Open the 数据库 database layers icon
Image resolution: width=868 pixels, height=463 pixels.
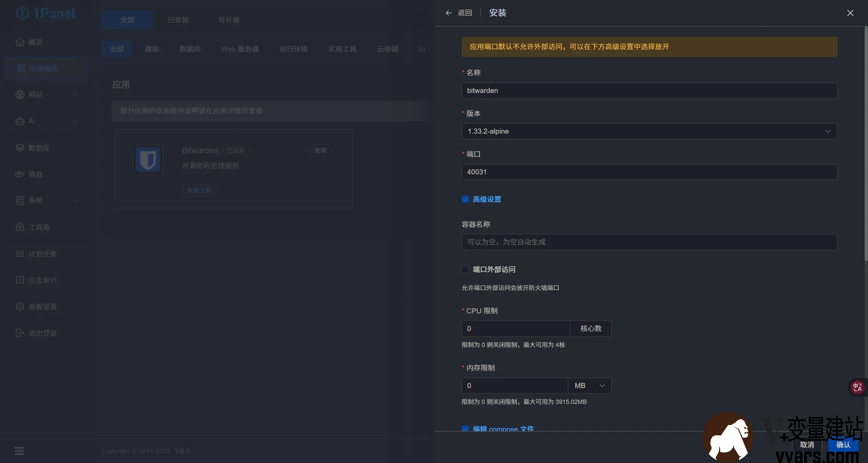point(20,148)
